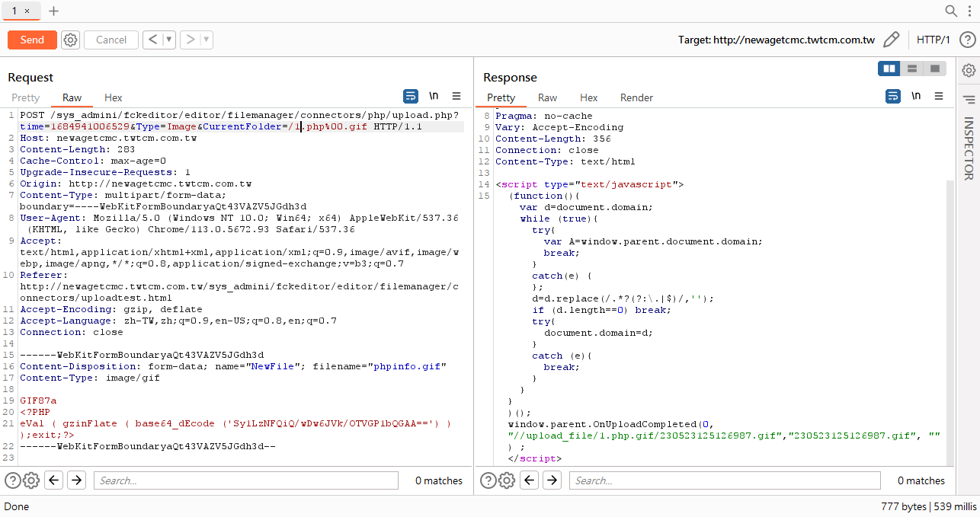Go to previous request in history
980x517 pixels.
[152, 40]
